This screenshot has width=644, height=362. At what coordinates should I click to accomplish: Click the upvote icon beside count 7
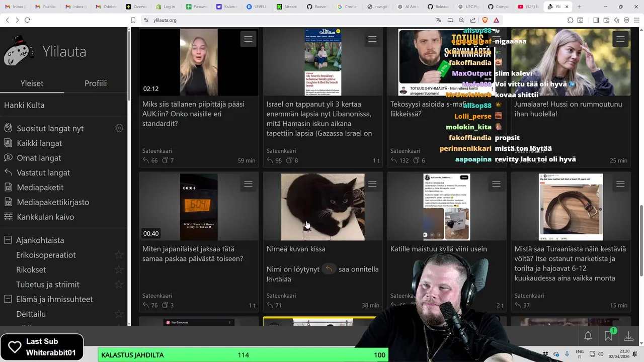click(166, 160)
